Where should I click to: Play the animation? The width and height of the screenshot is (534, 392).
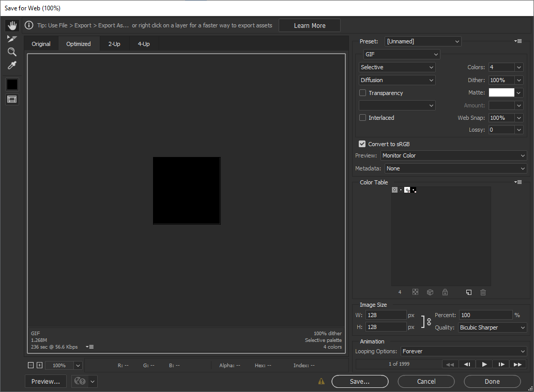click(484, 364)
